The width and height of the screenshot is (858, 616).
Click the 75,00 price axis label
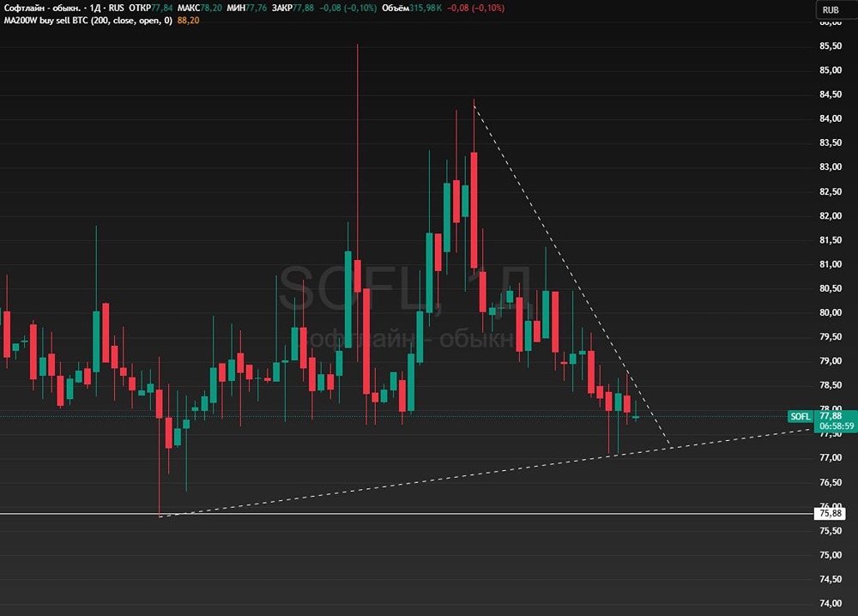[x=831, y=555]
